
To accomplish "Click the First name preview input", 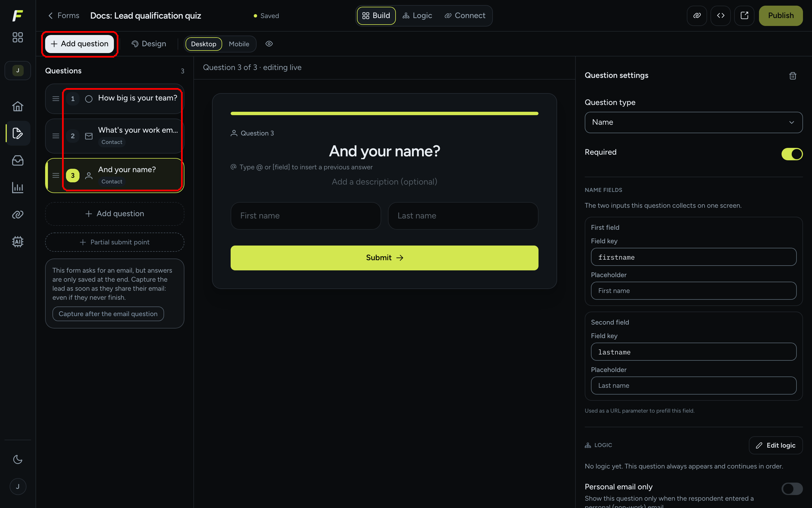I will pos(306,216).
